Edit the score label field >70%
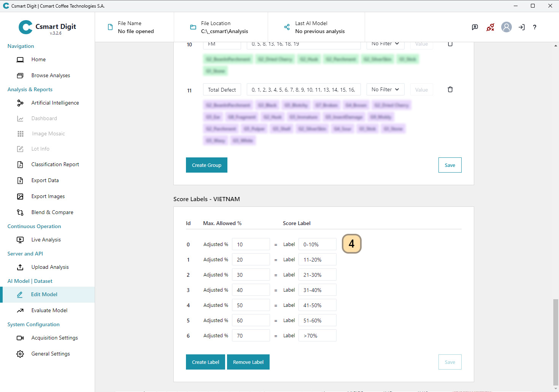 (317, 336)
